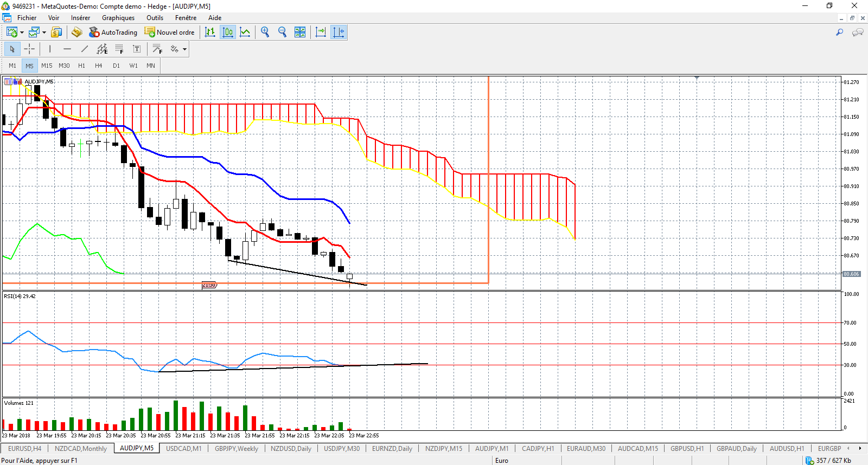Open the Aide menu
868x465 pixels.
pos(215,18)
